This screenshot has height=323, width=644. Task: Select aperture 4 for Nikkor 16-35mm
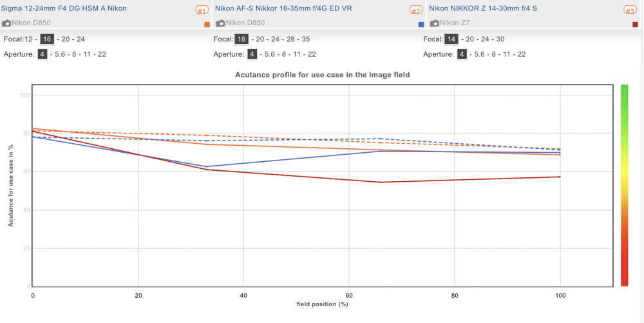pyautogui.click(x=252, y=54)
